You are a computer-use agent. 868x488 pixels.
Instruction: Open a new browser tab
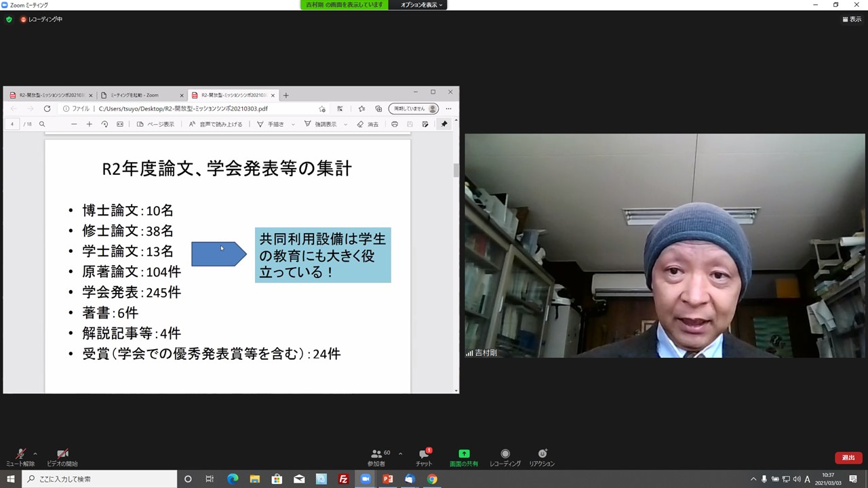tap(285, 96)
